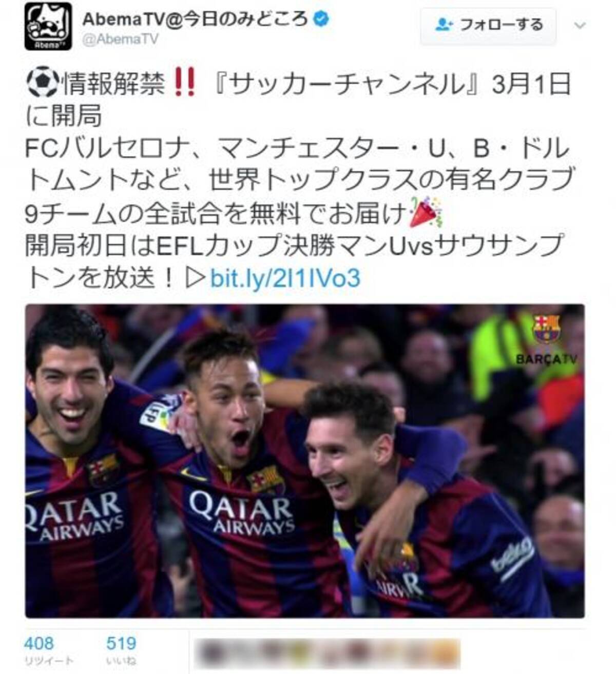
Task: View the 519 likes count
Action: coord(121,643)
